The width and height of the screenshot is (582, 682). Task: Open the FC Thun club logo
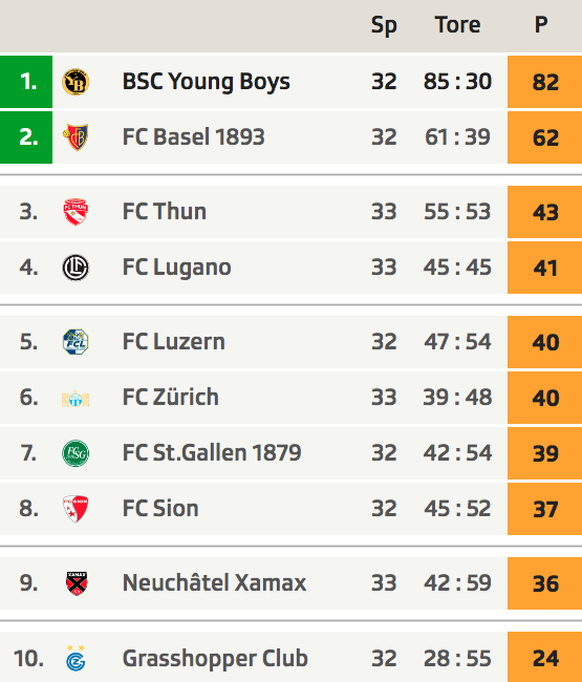pyautogui.click(x=76, y=212)
